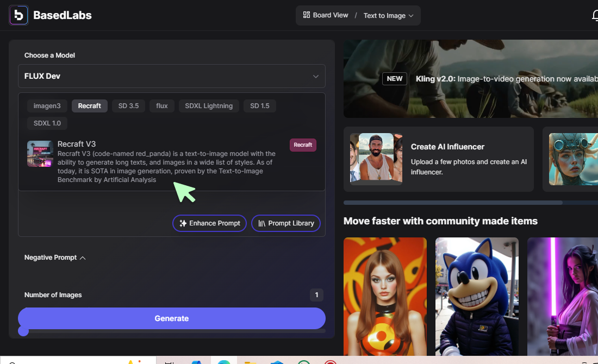Image resolution: width=598 pixels, height=364 pixels.
Task: Click the NEW badge on Kling banner
Action: point(394,79)
